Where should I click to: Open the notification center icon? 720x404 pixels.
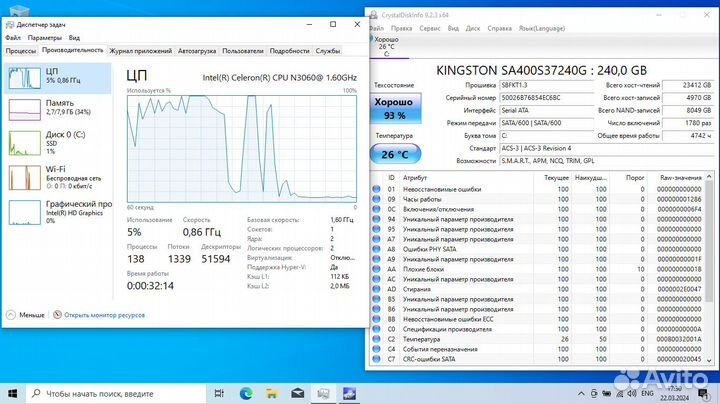(x=703, y=393)
